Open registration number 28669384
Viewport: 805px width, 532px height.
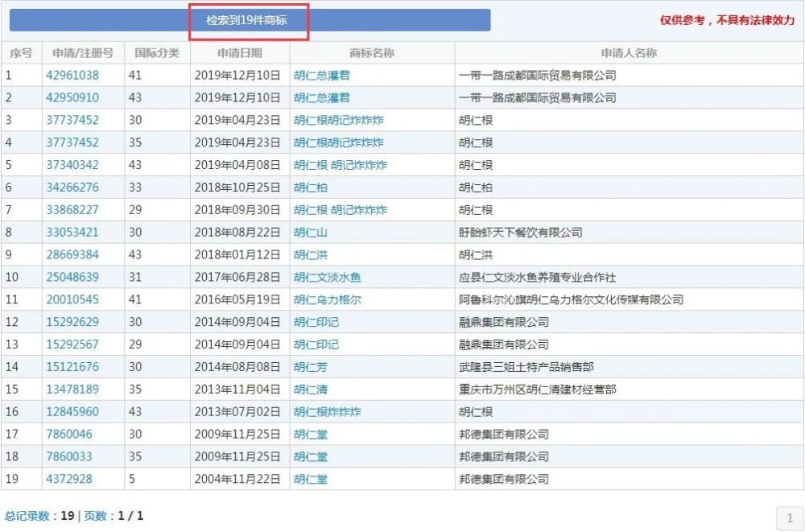pyautogui.click(x=72, y=254)
